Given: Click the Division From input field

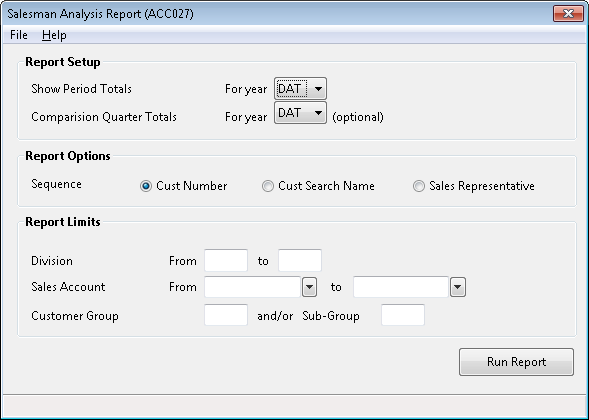Looking at the screenshot, I should pos(226,260).
